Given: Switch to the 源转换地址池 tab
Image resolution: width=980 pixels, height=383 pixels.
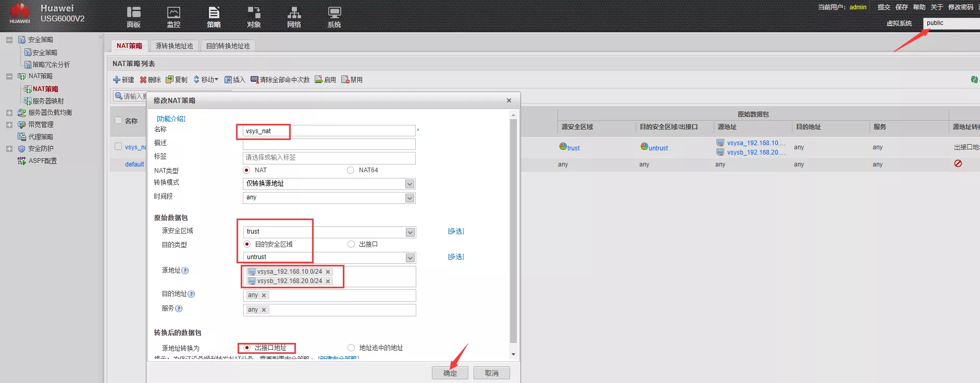Looking at the screenshot, I should (174, 46).
